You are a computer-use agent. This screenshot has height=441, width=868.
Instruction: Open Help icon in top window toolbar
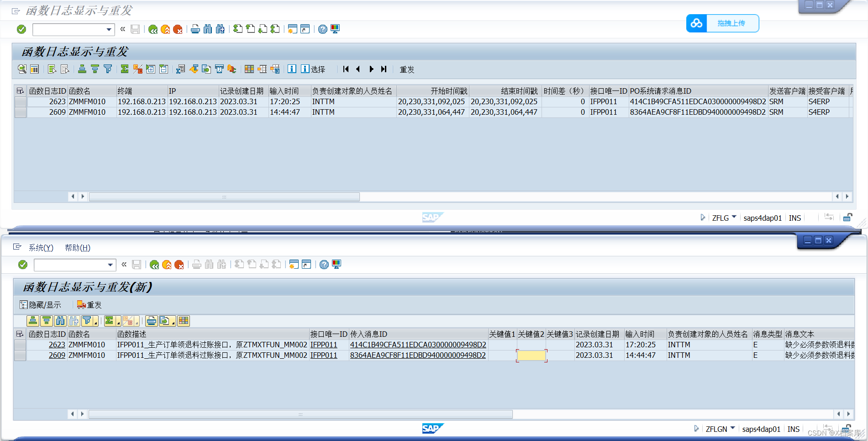323,29
